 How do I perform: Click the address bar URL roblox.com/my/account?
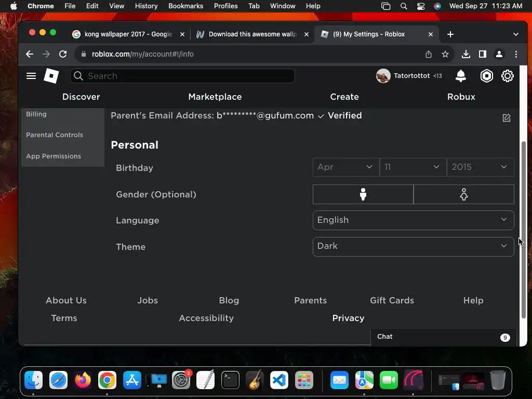coord(142,54)
